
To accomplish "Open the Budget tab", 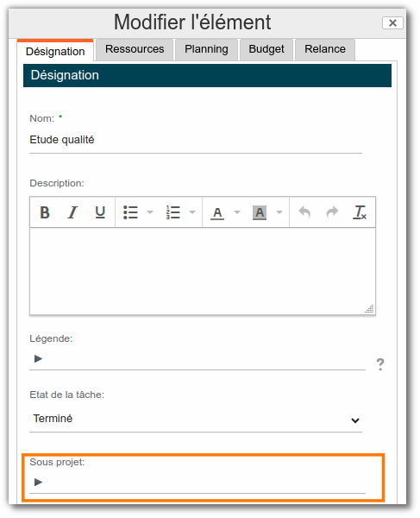I will [x=266, y=49].
